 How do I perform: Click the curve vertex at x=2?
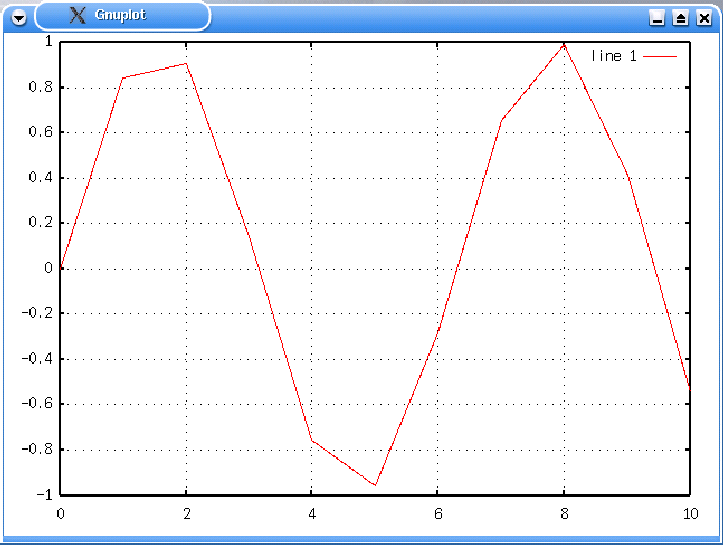click(186, 64)
